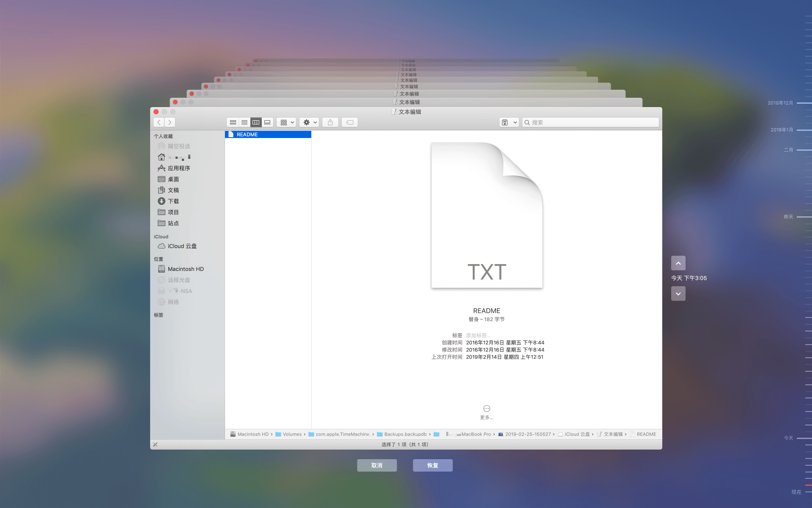Click README in the path bar
Image resolution: width=812 pixels, height=508 pixels.
pos(643,434)
